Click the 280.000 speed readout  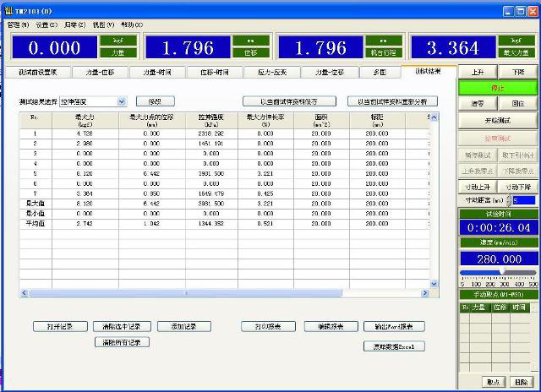[499, 259]
